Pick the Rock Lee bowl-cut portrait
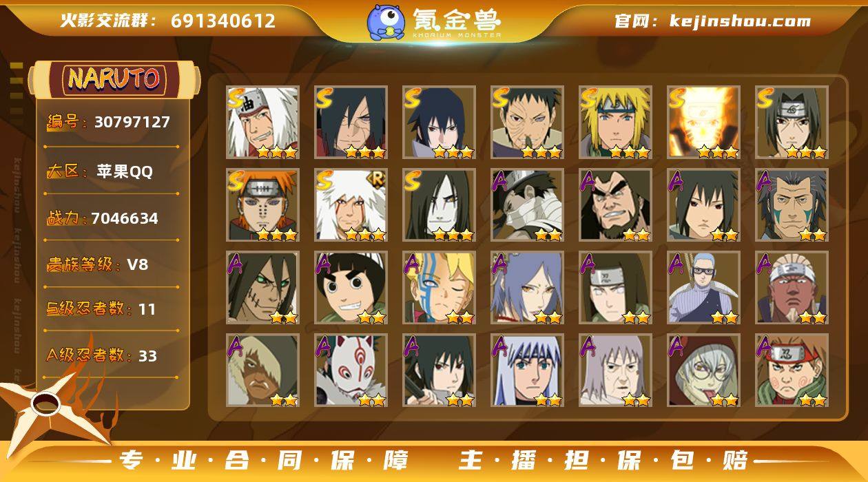The image size is (868, 482). point(351,288)
